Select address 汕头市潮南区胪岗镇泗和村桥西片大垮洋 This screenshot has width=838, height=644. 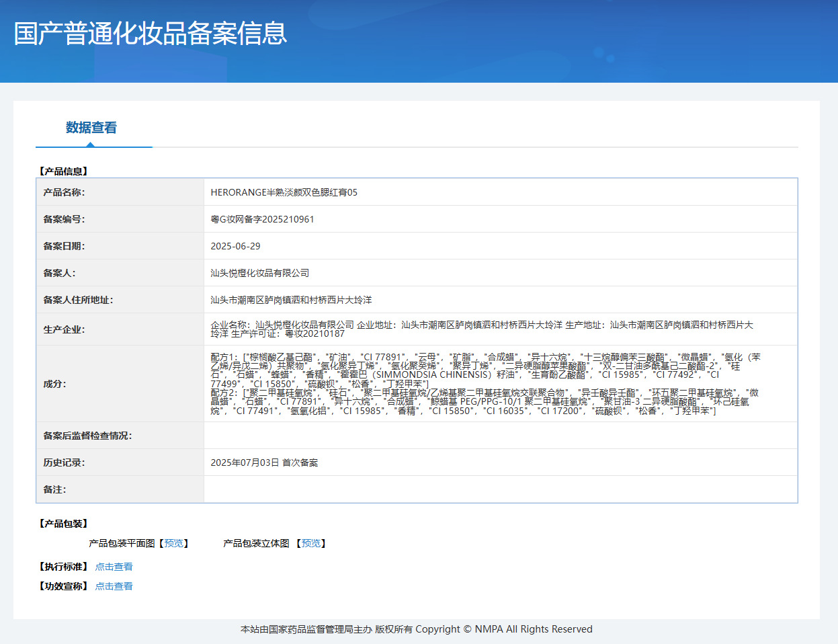291,300
